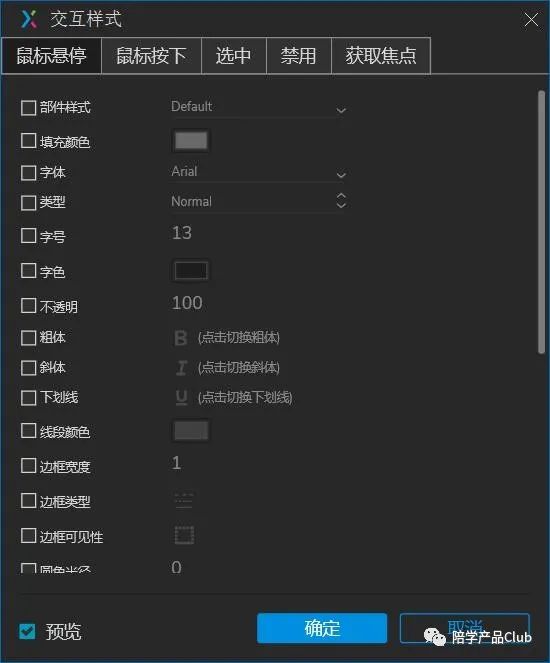Enable the 边框可见性 checkbox

(x=28, y=535)
